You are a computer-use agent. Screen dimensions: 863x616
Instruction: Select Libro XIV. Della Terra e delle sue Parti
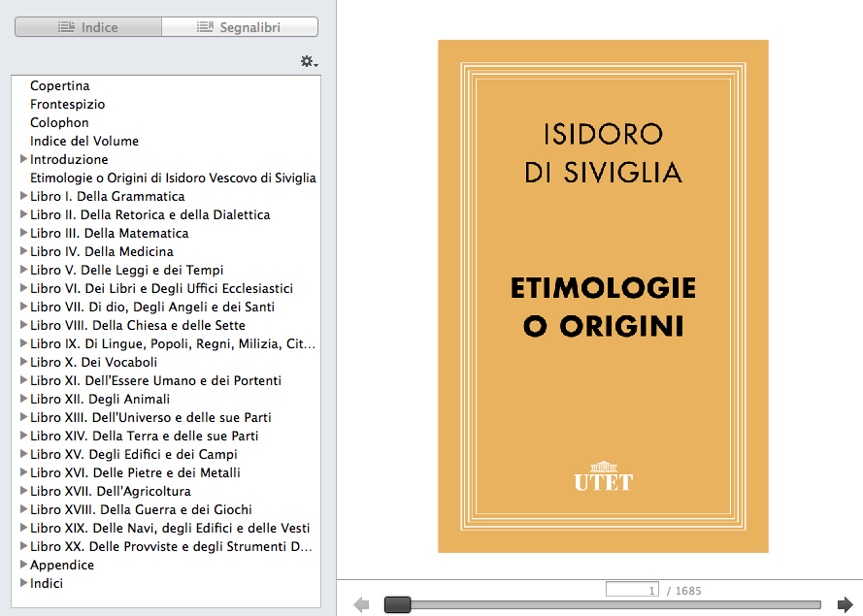click(144, 436)
